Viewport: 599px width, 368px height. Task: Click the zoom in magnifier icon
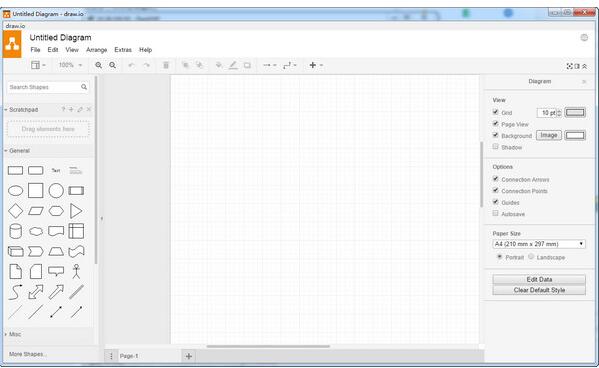99,65
